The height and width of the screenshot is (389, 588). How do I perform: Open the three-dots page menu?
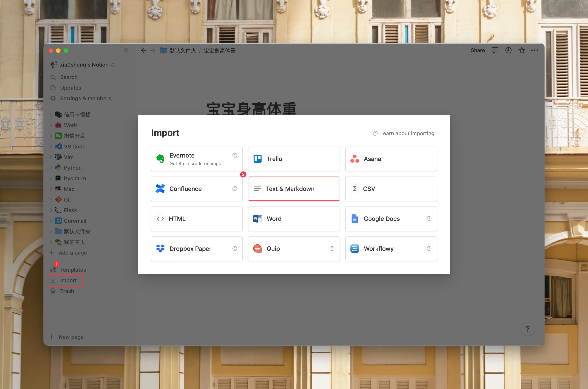click(534, 50)
